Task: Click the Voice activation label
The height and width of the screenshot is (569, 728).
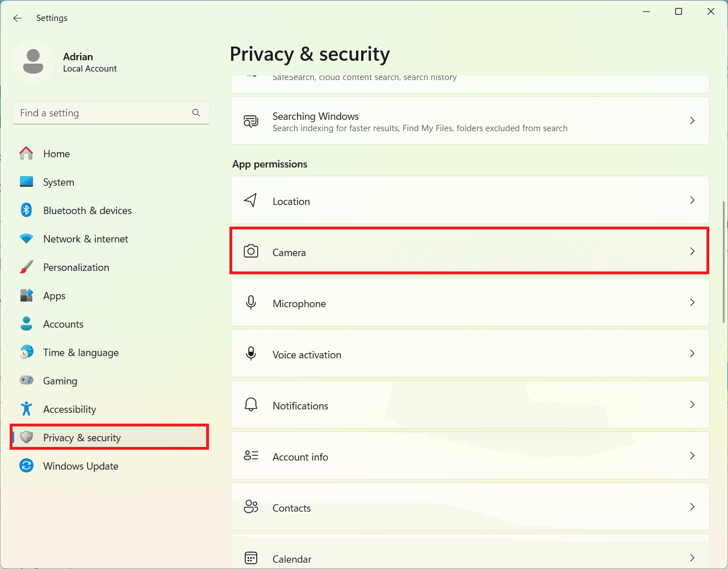Action: [x=307, y=355]
